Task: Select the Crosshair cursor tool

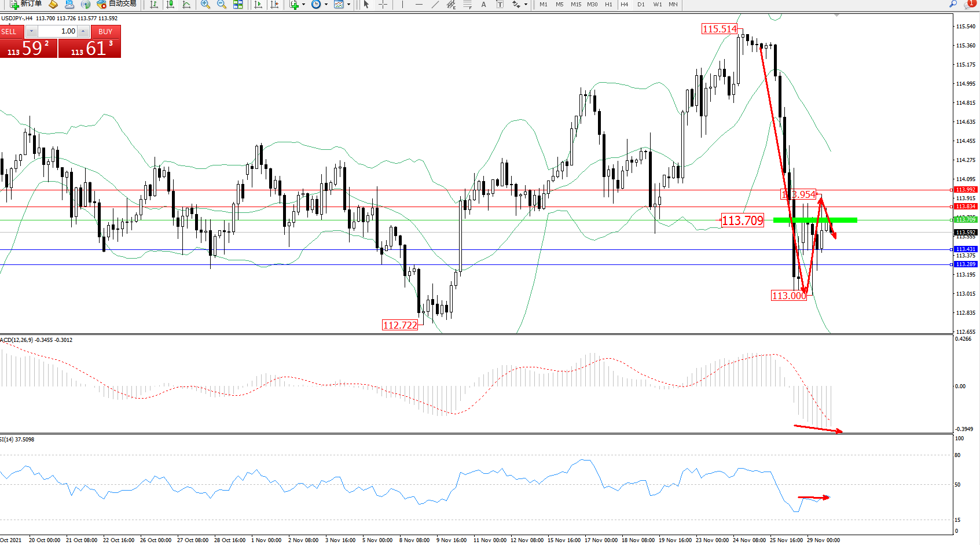Action: [x=383, y=5]
